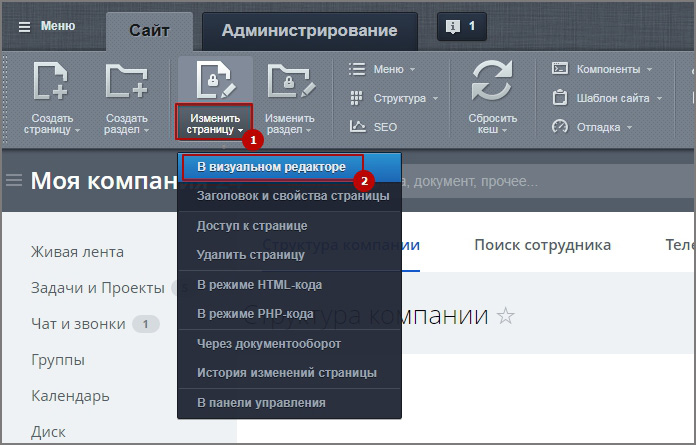
Task: Add page to favorites with star
Action: pos(506,317)
